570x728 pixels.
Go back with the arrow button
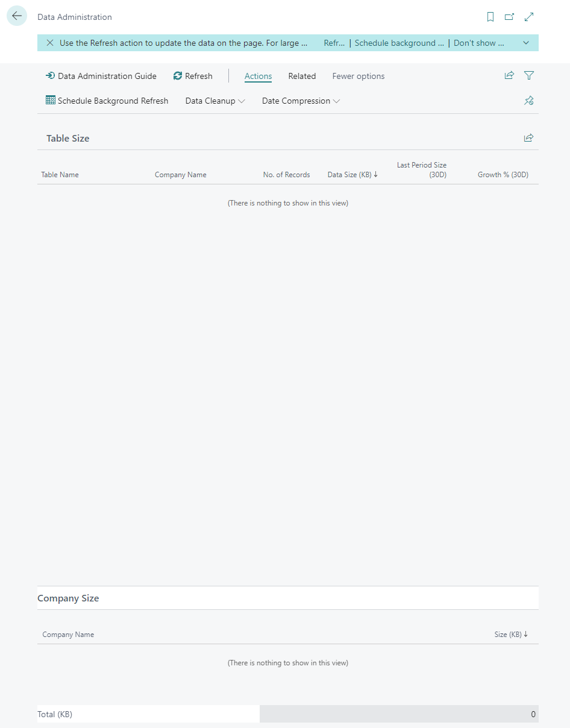point(17,16)
